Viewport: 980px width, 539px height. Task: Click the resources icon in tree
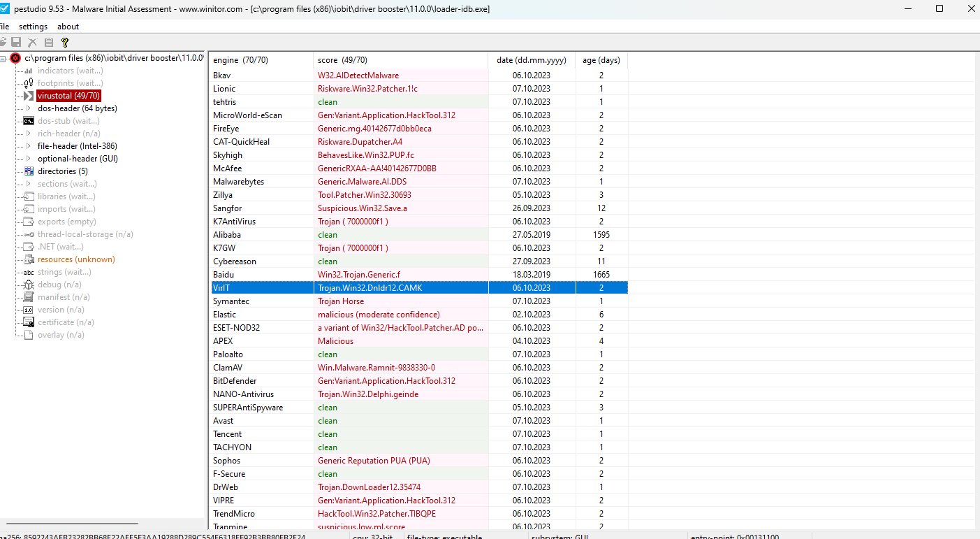[x=29, y=259]
